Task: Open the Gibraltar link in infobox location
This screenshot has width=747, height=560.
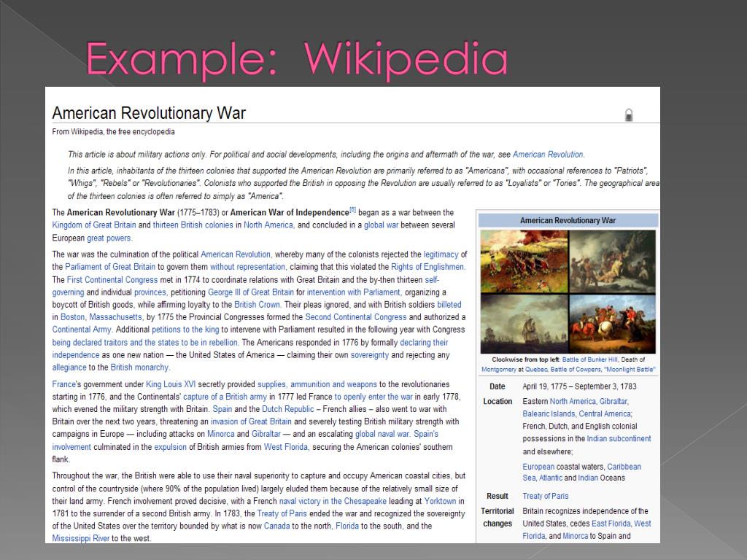Action: click(614, 401)
